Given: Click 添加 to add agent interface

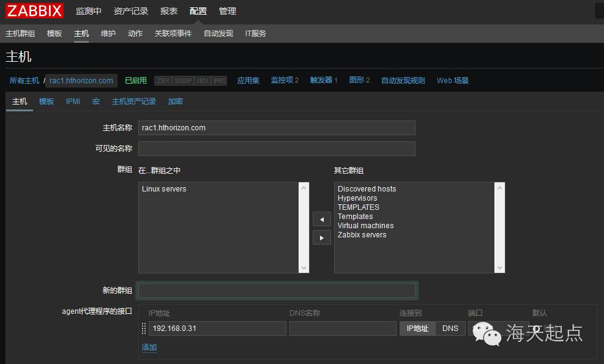Looking at the screenshot, I should (149, 347).
